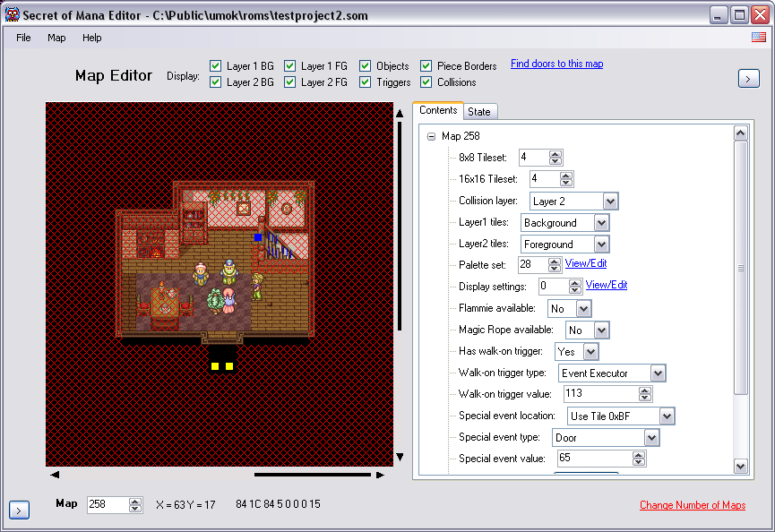Uncheck the Objects display checkbox
This screenshot has height=532, width=775.
pyautogui.click(x=366, y=65)
